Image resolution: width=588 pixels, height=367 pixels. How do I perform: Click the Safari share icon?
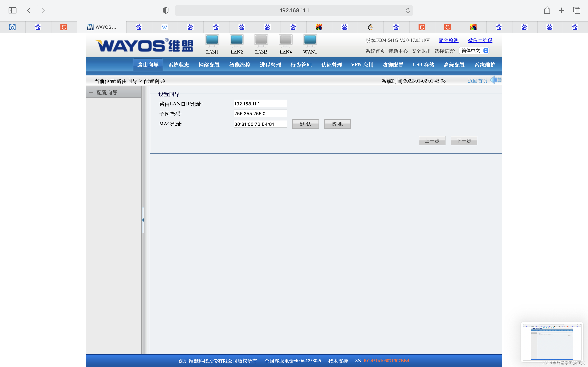coord(547,10)
